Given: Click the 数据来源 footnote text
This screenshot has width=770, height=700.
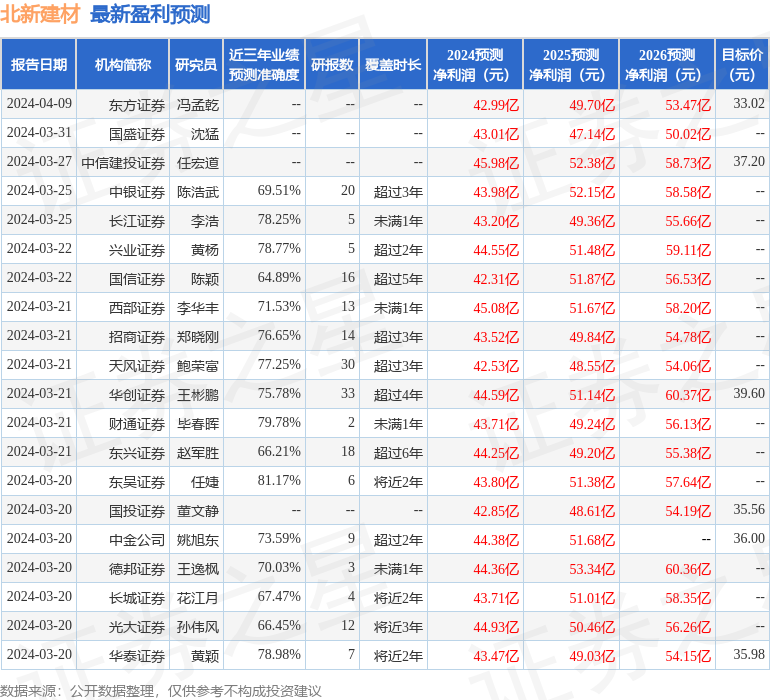Looking at the screenshot, I should [161, 691].
